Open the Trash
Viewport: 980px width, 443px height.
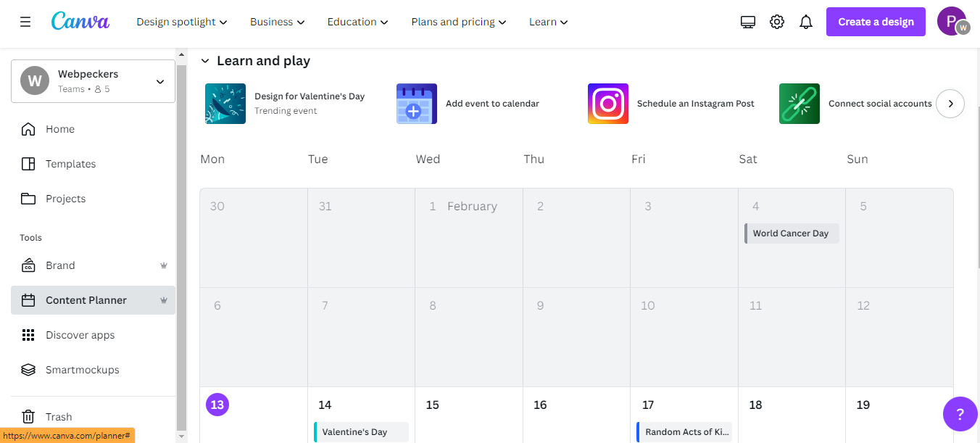(58, 416)
